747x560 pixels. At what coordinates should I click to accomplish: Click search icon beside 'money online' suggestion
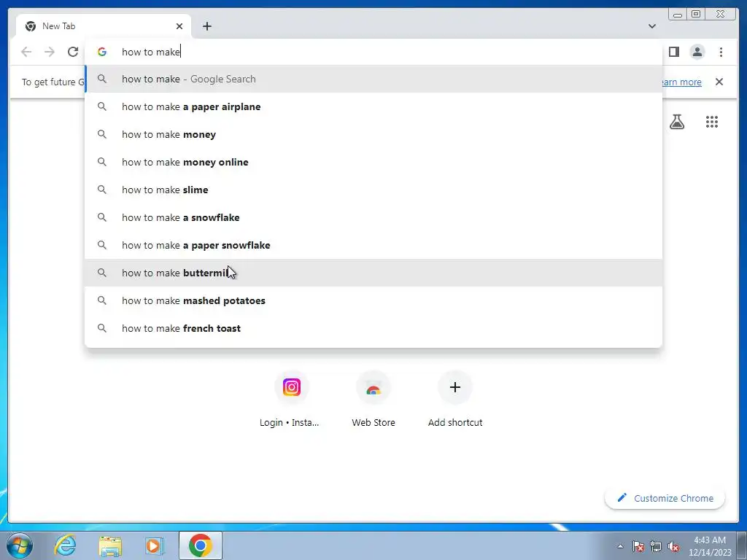(102, 162)
